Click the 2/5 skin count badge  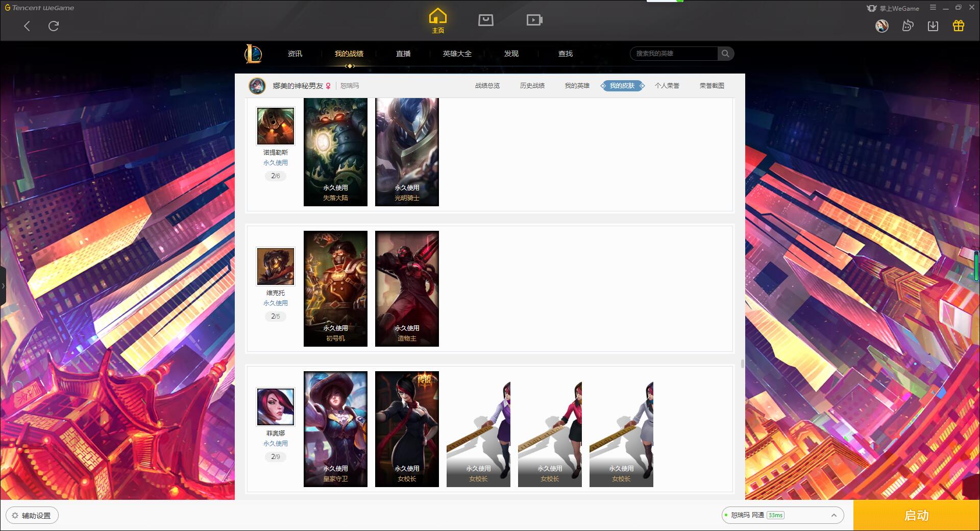(x=276, y=317)
